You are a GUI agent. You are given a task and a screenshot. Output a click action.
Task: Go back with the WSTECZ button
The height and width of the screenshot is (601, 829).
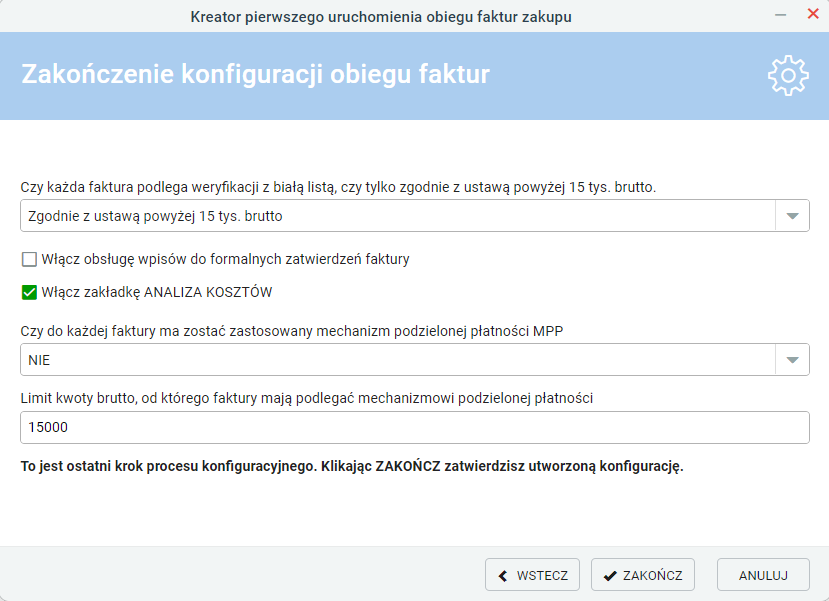coord(532,575)
